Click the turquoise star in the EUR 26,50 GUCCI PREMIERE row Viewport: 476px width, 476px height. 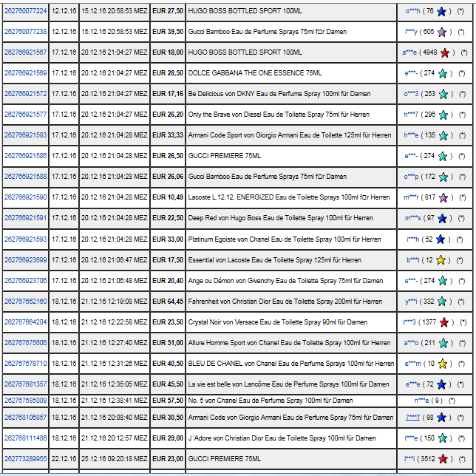[x=443, y=157]
